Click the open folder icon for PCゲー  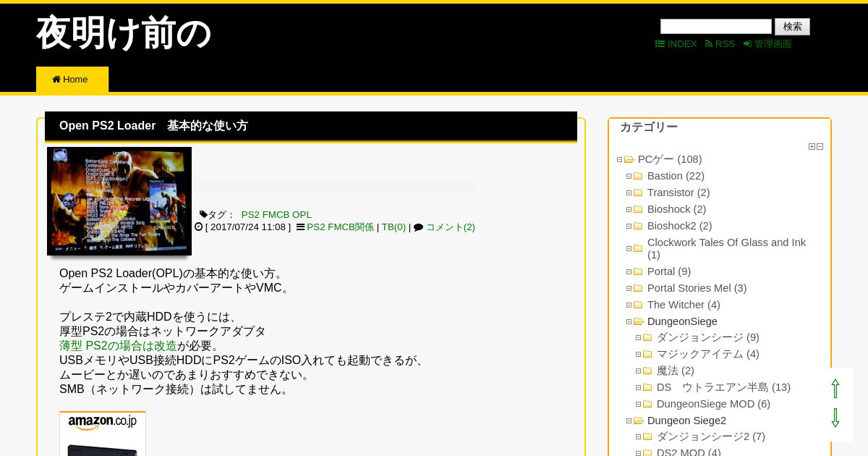pyautogui.click(x=629, y=160)
